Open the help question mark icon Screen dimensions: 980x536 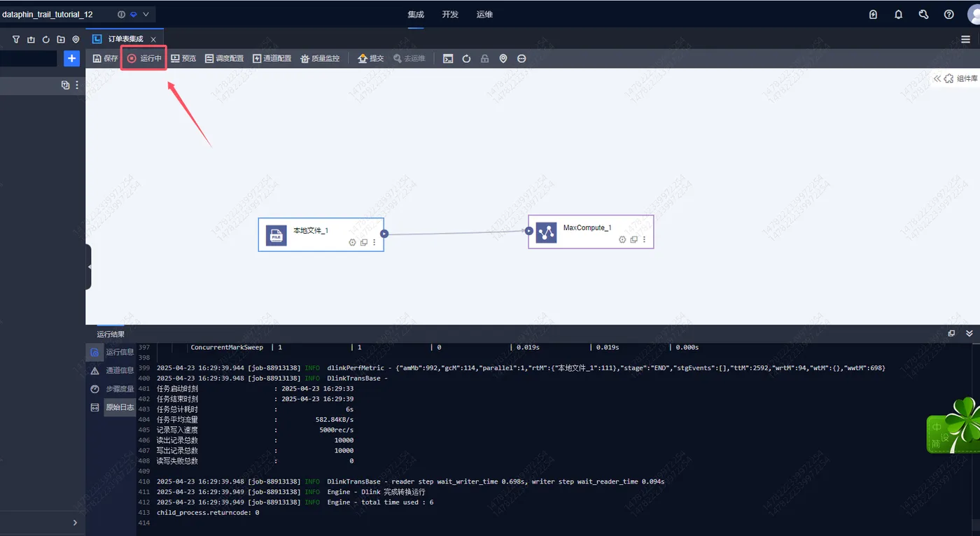tap(948, 14)
